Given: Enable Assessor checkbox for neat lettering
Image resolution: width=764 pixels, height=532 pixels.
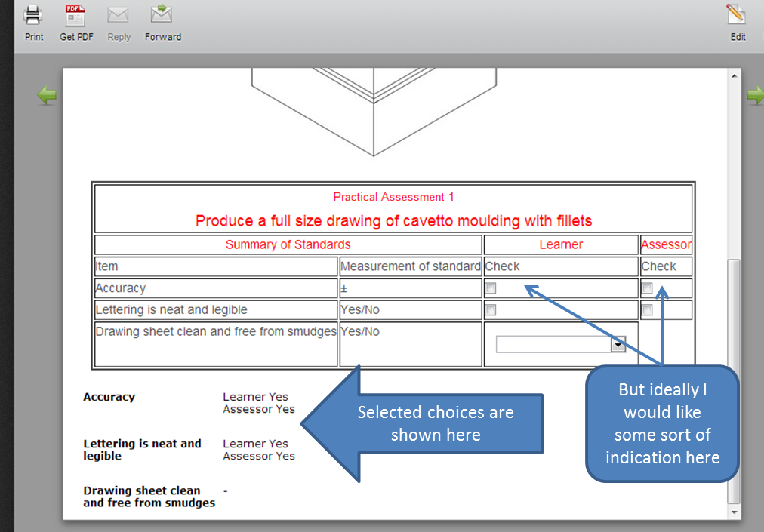Looking at the screenshot, I should coord(647,310).
